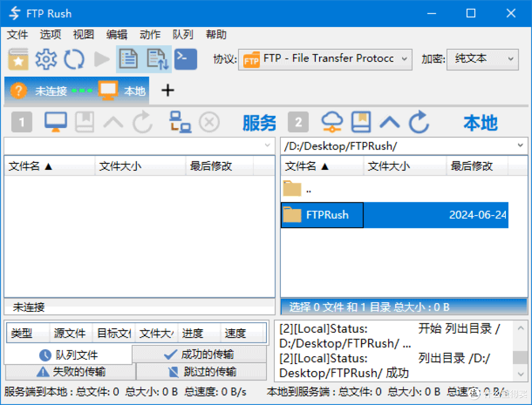Cancel transfer with the X icon
The image size is (532, 405).
coord(209,122)
